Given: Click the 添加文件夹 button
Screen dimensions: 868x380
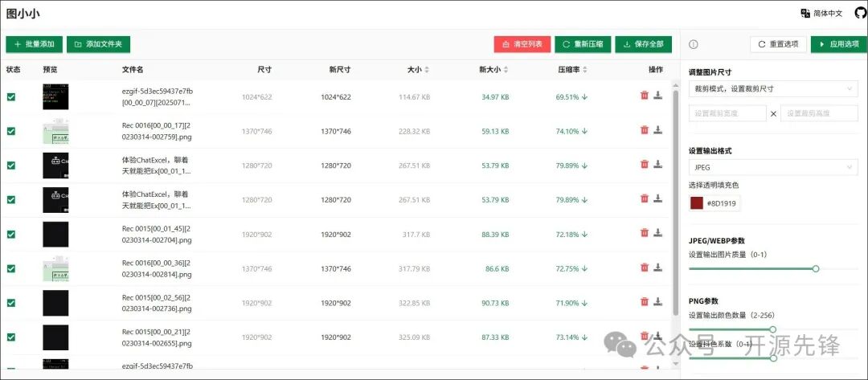Looking at the screenshot, I should click(98, 44).
